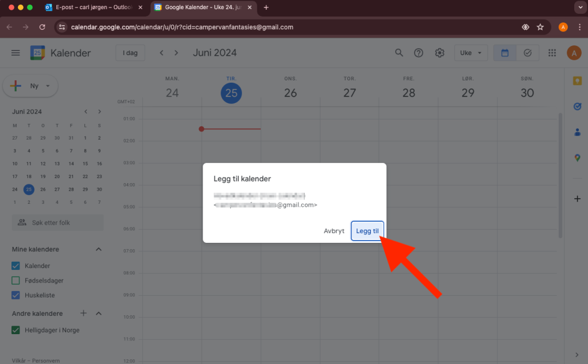Open the Help question mark icon
Viewport: 588px width, 364px height.
(x=419, y=53)
